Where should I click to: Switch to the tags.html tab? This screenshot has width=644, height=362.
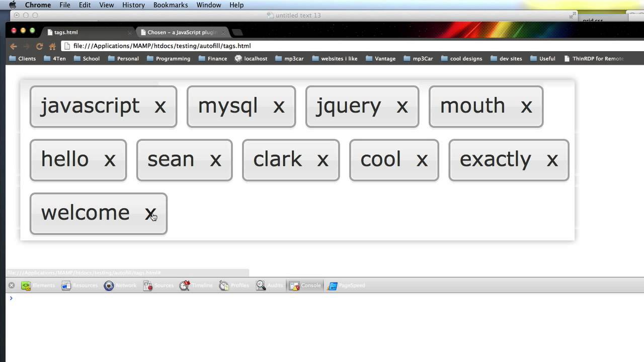[88, 32]
